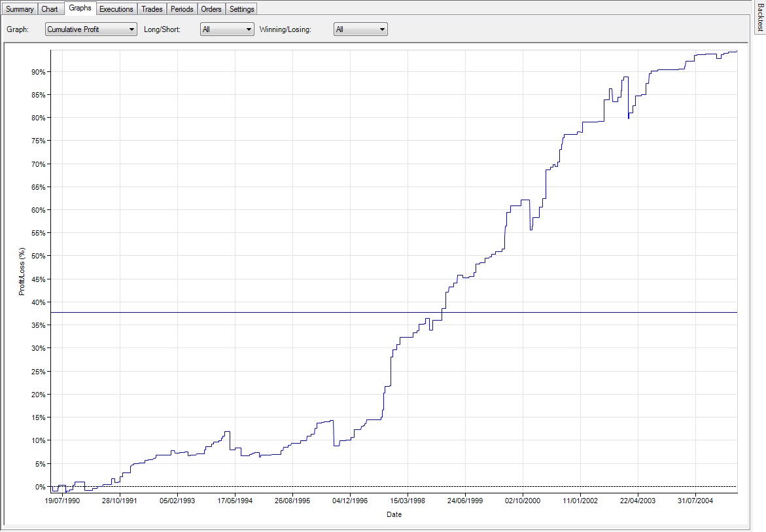Screen dimensions: 766x532
Task: Click the 28/10/1991 date label
Action: [120, 501]
